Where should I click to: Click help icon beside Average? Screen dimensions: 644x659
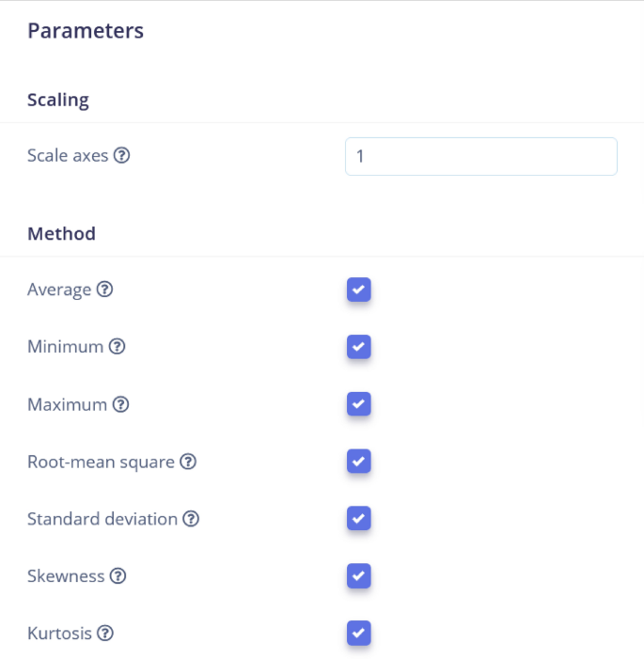105,290
